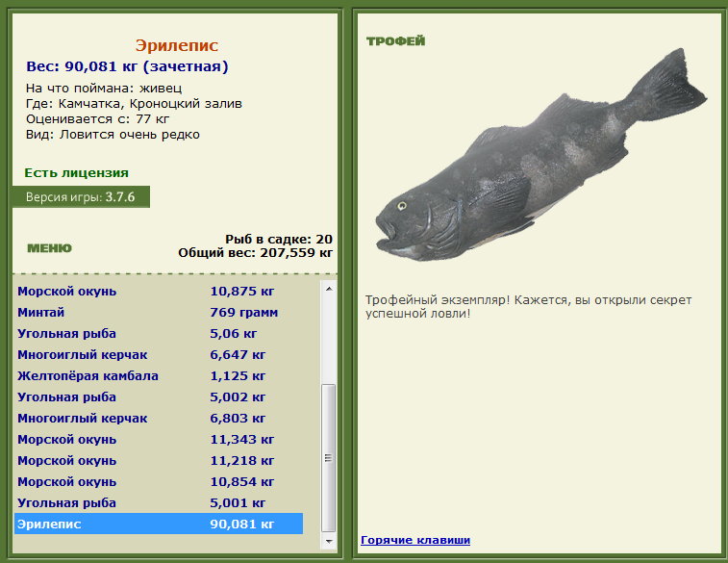Select the Минтай 769 грамм row

tap(159, 312)
